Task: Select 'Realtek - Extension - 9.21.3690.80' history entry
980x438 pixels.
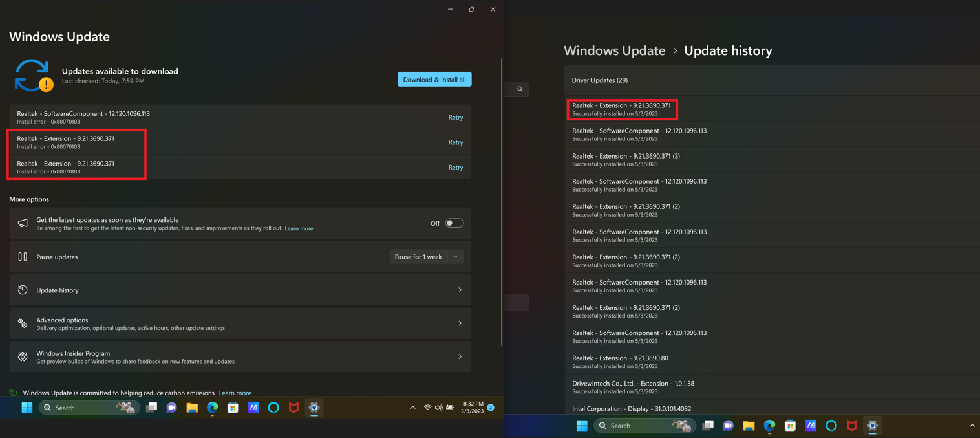Action: 772,361
